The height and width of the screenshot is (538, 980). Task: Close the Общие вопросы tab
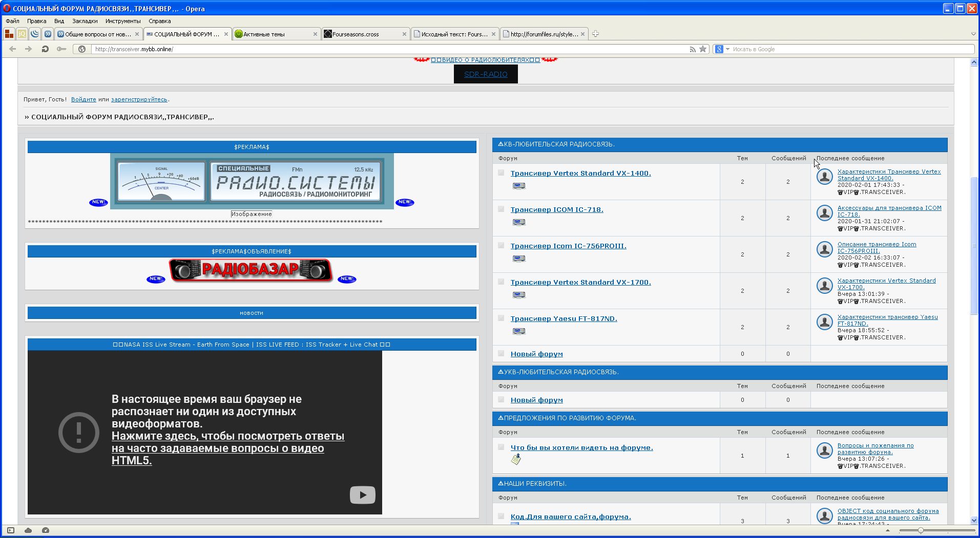[x=137, y=34]
